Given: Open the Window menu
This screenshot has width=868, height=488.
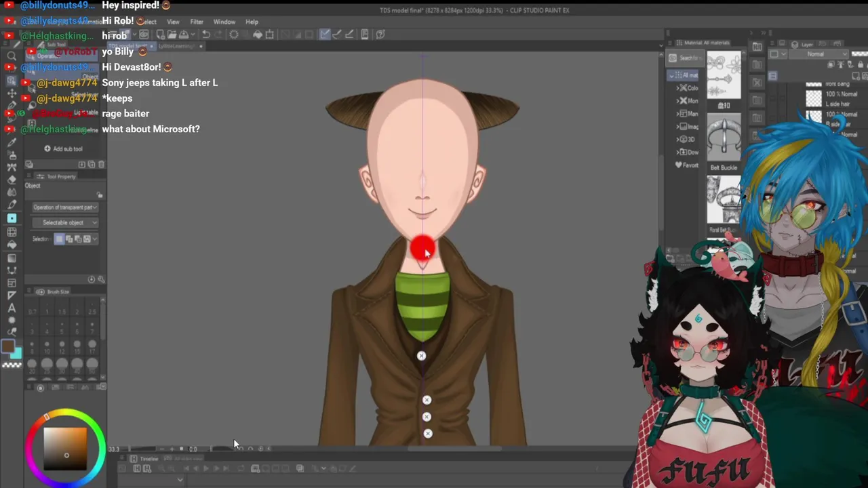Looking at the screenshot, I should pos(224,22).
